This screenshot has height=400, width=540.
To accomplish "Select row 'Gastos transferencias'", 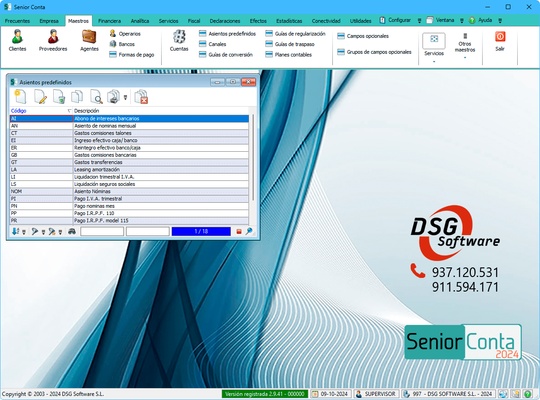I will (129, 162).
